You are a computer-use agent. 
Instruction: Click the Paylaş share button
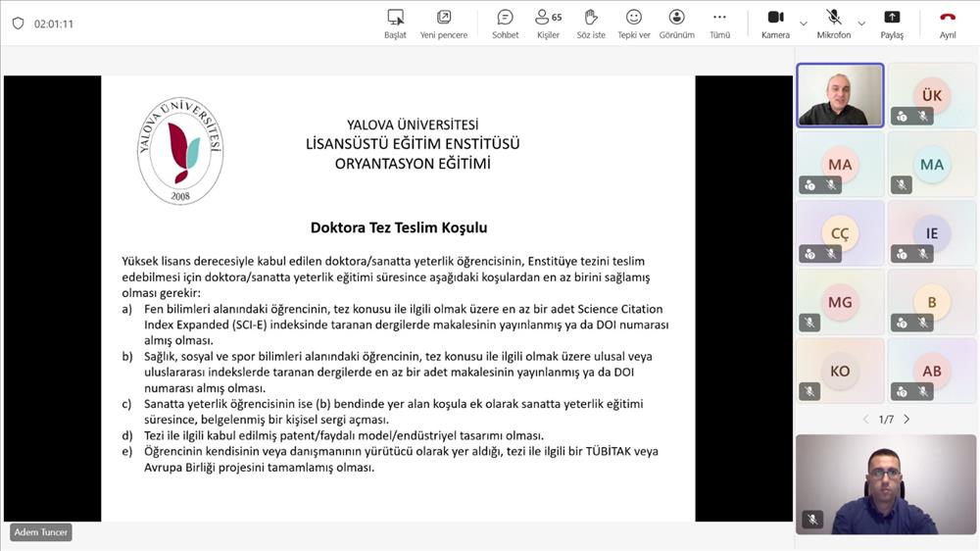coord(892,24)
